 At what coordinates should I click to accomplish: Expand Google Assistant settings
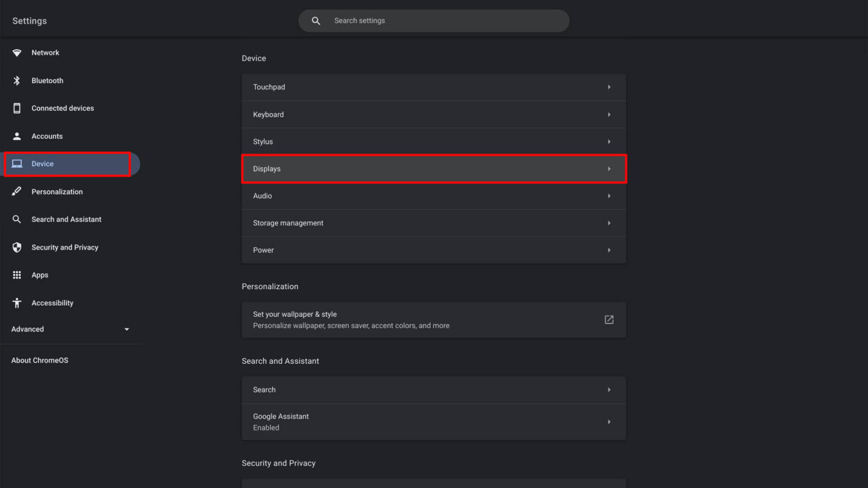tap(609, 421)
